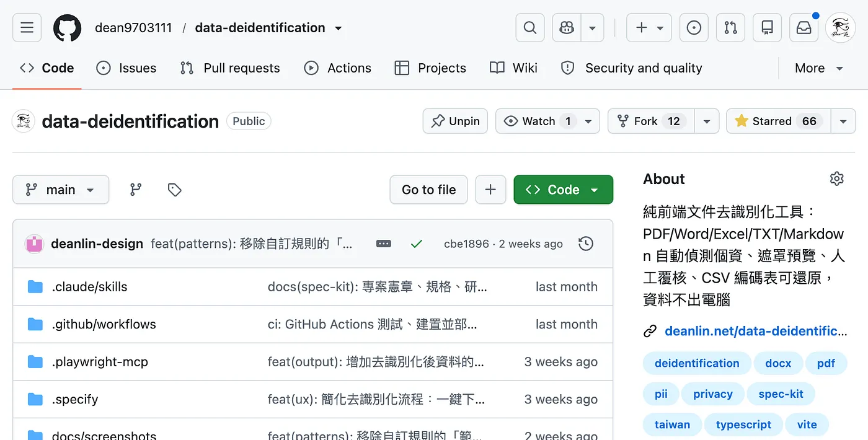Expand commit message ellipsis button
The image size is (868, 440).
384,244
